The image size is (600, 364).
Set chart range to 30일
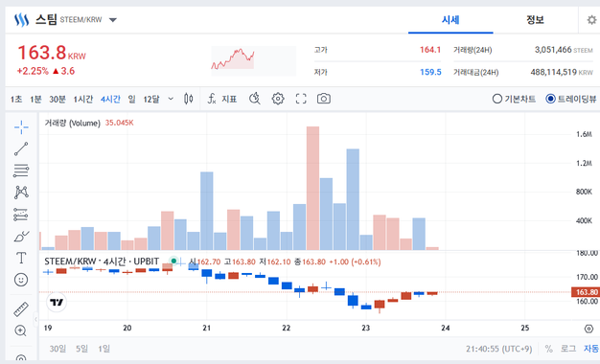point(58,349)
